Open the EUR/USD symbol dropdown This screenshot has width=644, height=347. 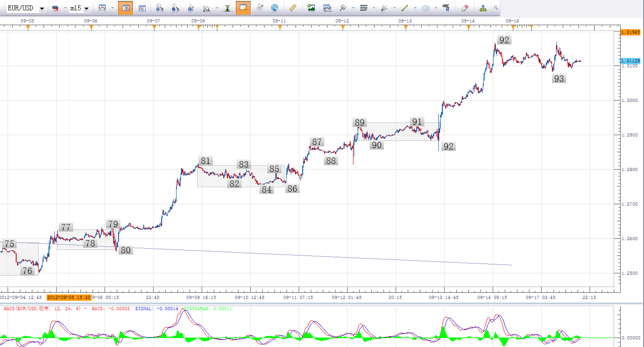pos(42,9)
